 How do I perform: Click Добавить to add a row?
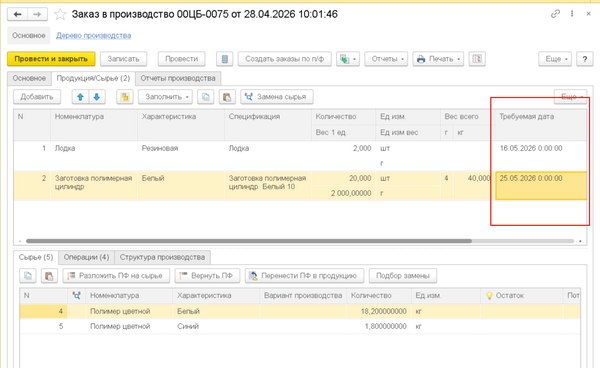click(x=37, y=97)
